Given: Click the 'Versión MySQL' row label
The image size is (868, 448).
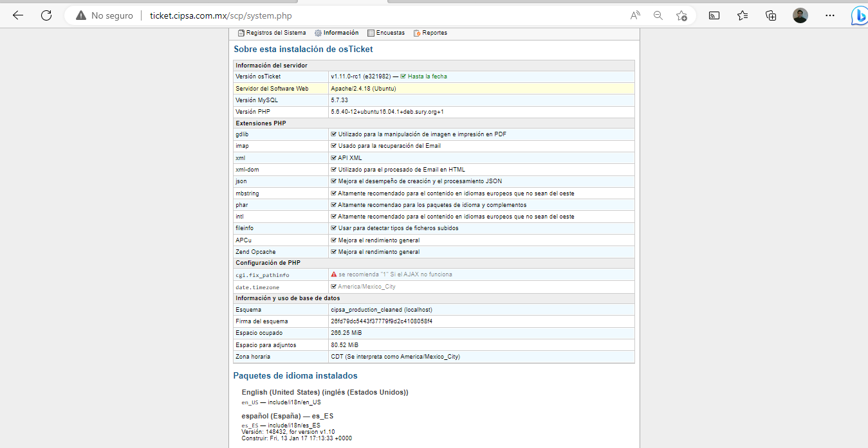Looking at the screenshot, I should 257,100.
